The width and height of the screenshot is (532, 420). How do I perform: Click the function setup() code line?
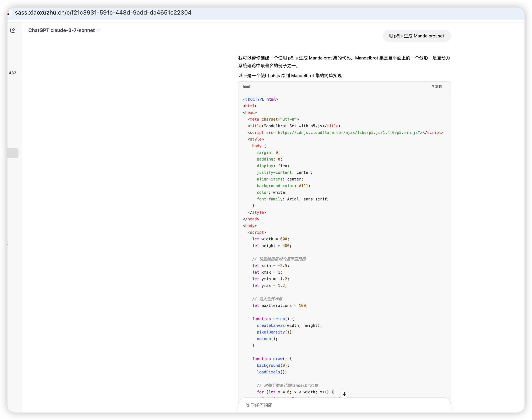(273, 319)
